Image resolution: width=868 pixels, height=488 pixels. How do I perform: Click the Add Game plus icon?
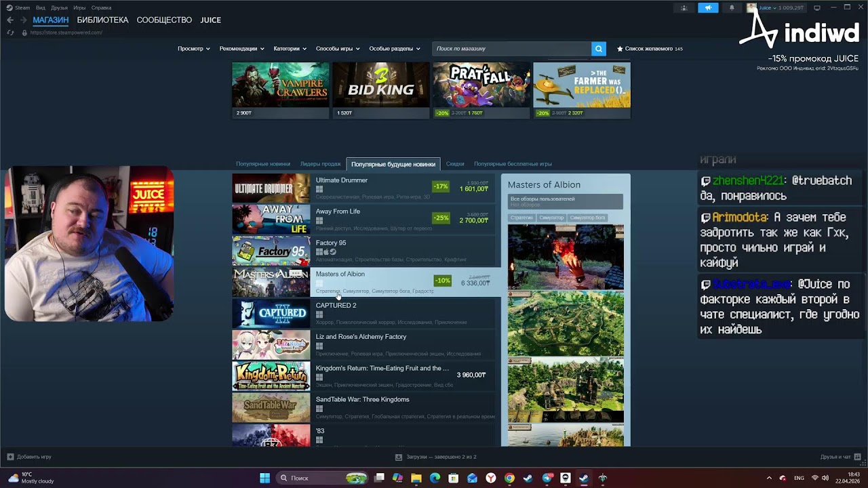(x=10, y=457)
